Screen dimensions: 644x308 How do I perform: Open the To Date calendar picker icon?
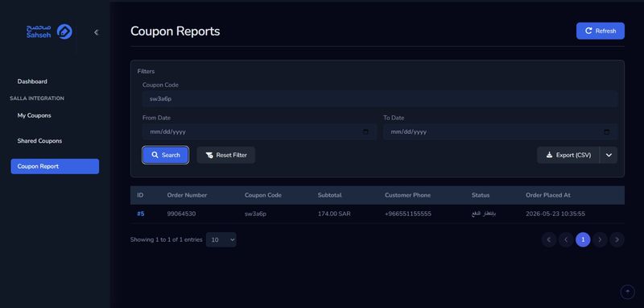coord(607,132)
